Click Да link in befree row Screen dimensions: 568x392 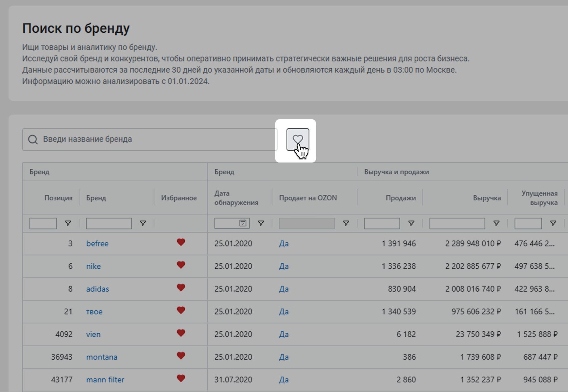coord(284,243)
